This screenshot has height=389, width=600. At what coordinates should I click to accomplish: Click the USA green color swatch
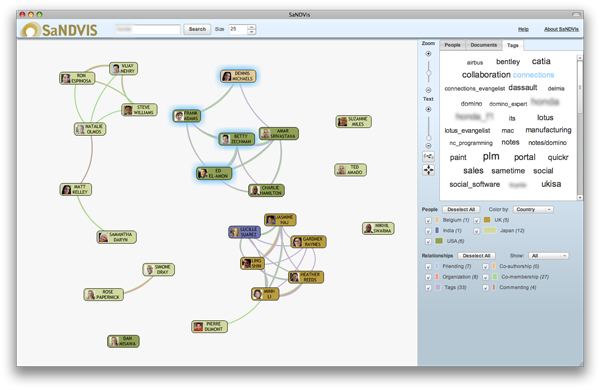click(439, 241)
